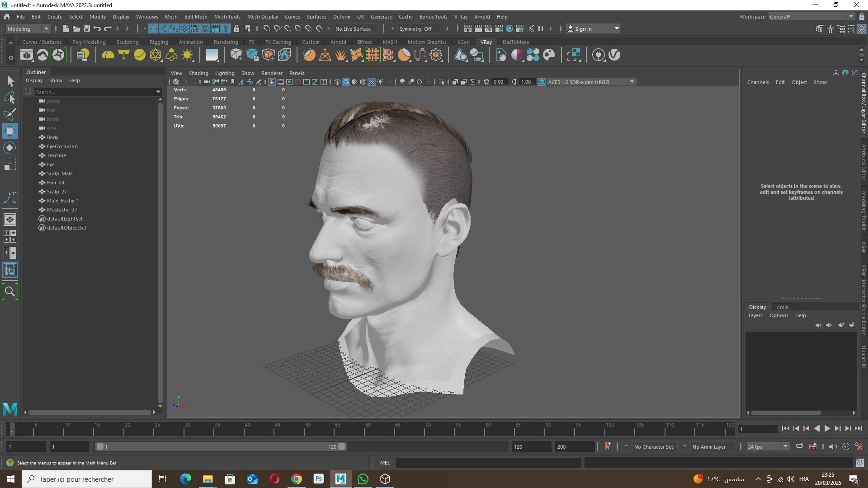Switch to the Sculpting shelf tab
868x488 pixels.
pos(127,42)
